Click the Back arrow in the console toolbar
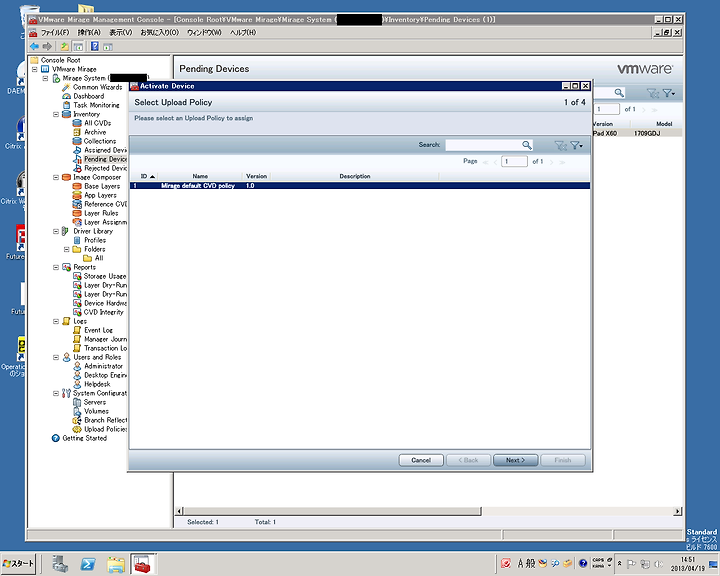The height and width of the screenshot is (576, 720). click(34, 46)
